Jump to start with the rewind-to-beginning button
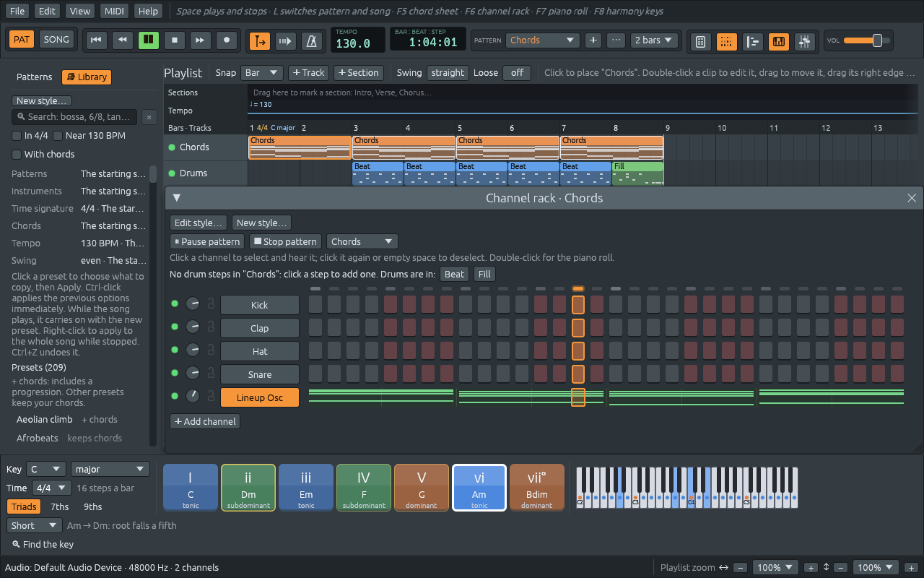 click(96, 40)
